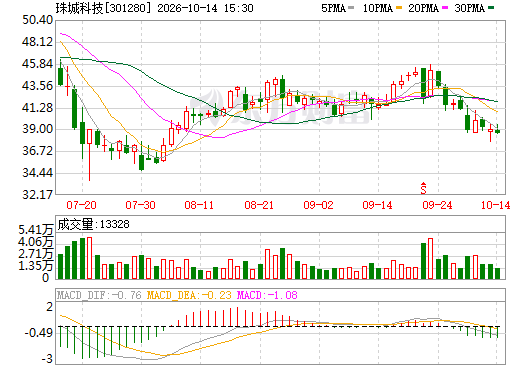The width and height of the screenshot is (520, 365).
Task: Click the 07-20 date axis label
Action: point(81,205)
